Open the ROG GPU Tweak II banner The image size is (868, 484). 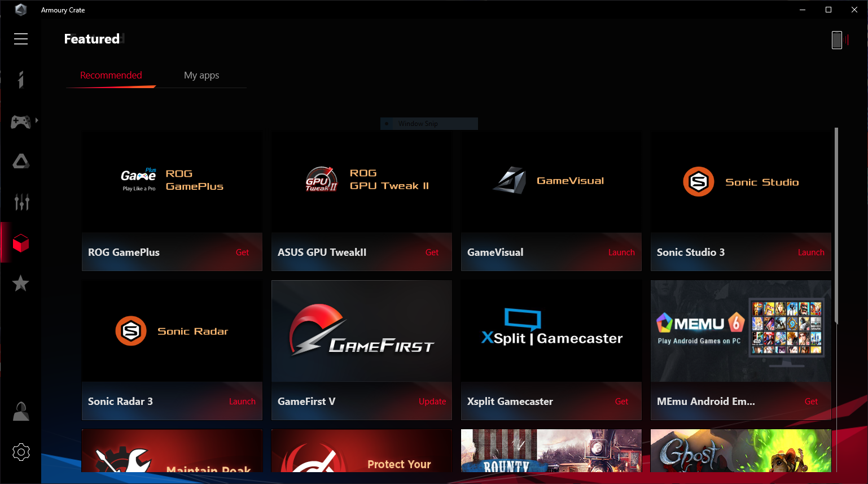[x=362, y=182]
